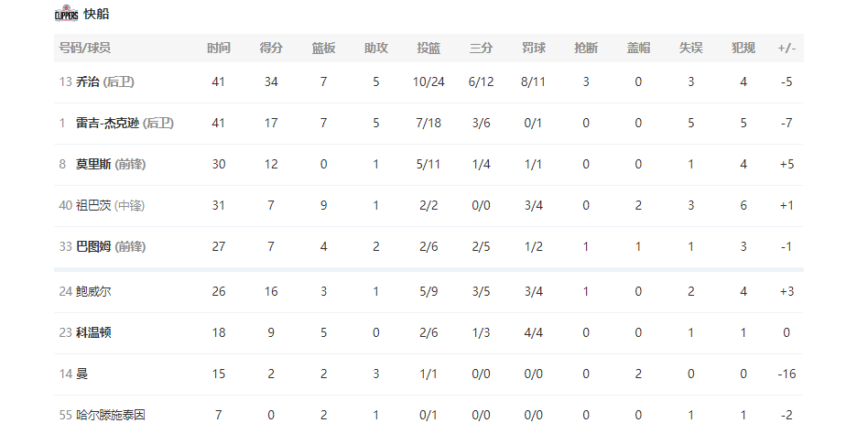Click on player 祖巴茨 name
Viewport: 868px width, 434px height.
pos(93,205)
